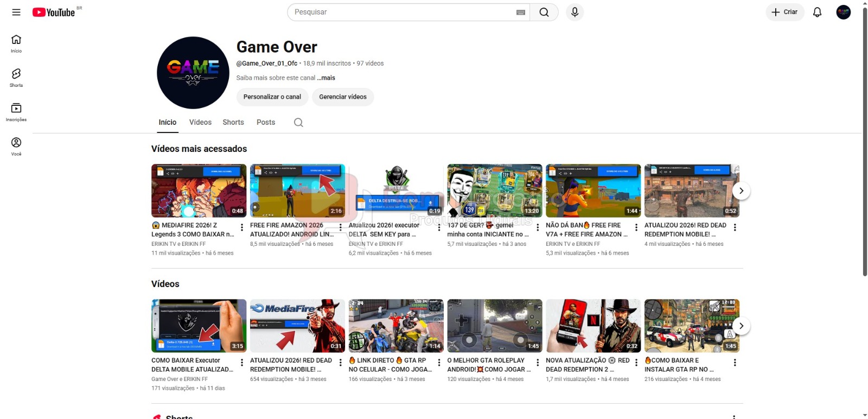Open video title MEDIAFIRE 2026! Z Legends 3
The width and height of the screenshot is (868, 419).
point(193,230)
